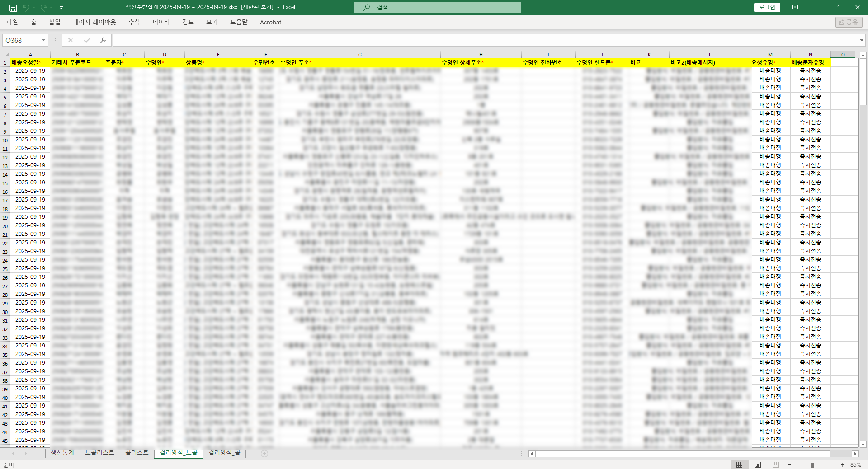Open the 콜리스트 sheet tab
This screenshot has height=469, width=868.
tap(137, 453)
